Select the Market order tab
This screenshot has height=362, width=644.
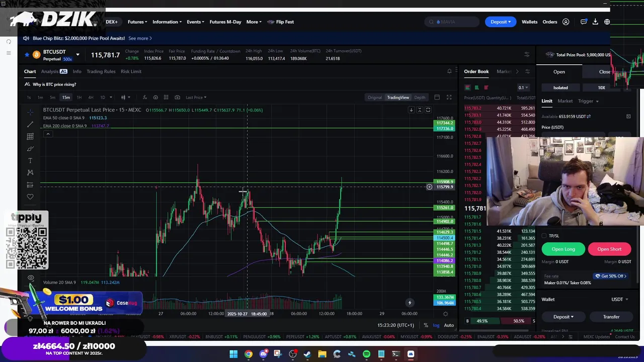[565, 101]
